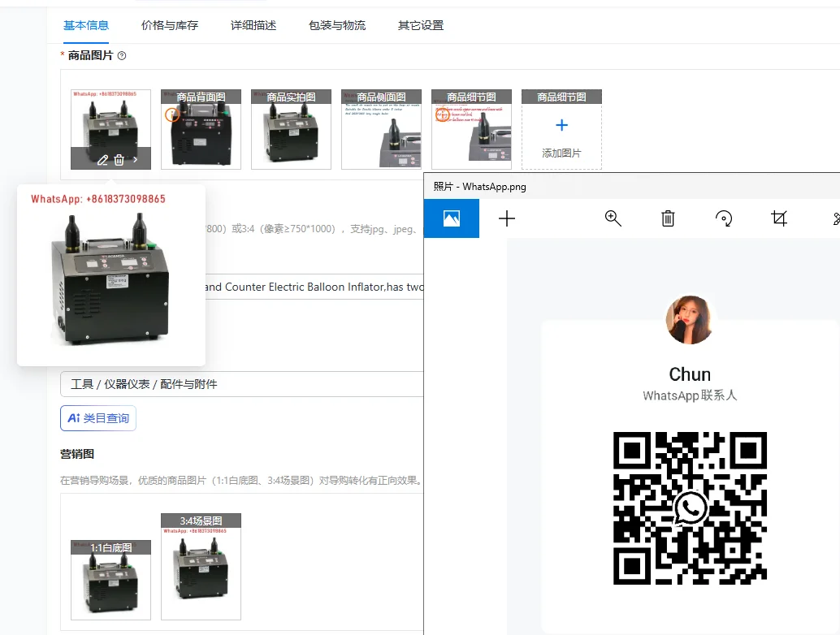The image size is (840, 635).
Task: Switch to the 详细描述 tab
Action: [x=253, y=25]
